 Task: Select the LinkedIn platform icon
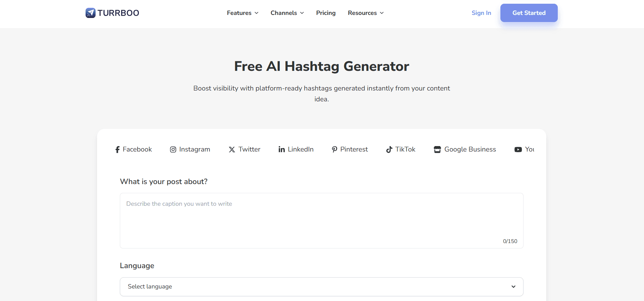coord(281,149)
